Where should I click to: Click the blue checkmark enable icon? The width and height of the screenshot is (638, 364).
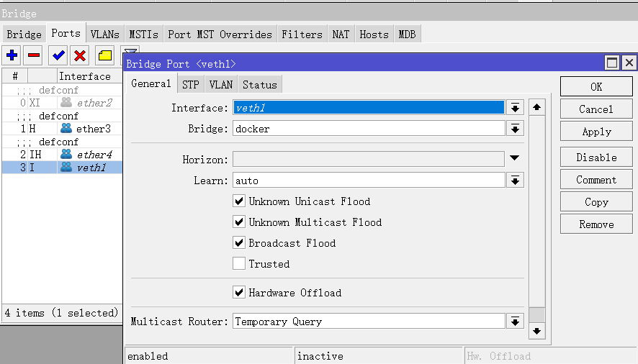[58, 55]
